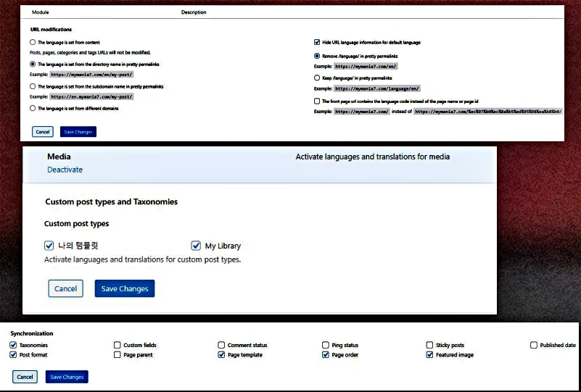This screenshot has height=392, width=581.
Task: Toggle Taxonomies synchronization checkbox
Action: (x=13, y=345)
